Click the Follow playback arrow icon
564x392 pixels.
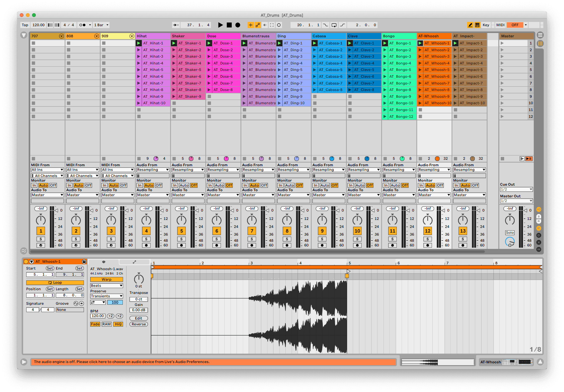tap(176, 25)
